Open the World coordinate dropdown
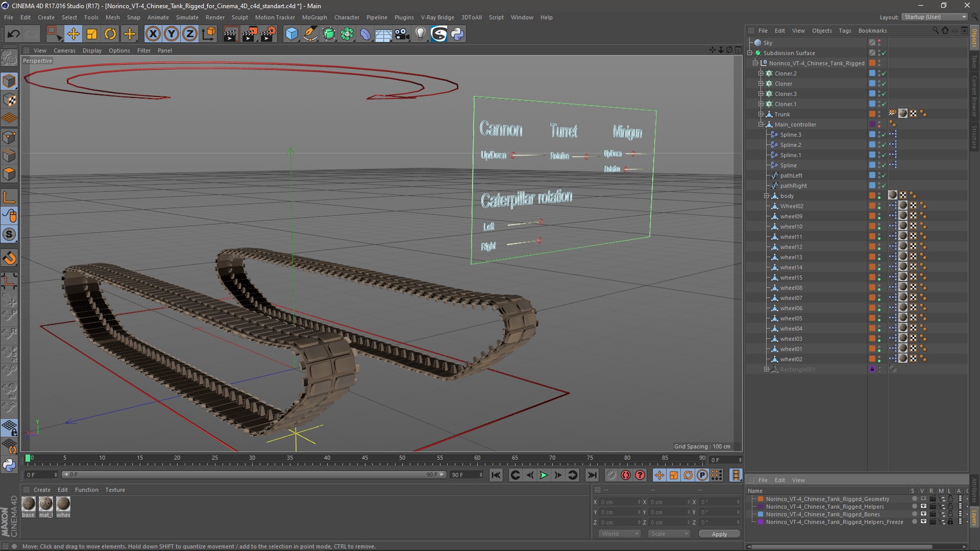980x551 pixels. pos(620,534)
